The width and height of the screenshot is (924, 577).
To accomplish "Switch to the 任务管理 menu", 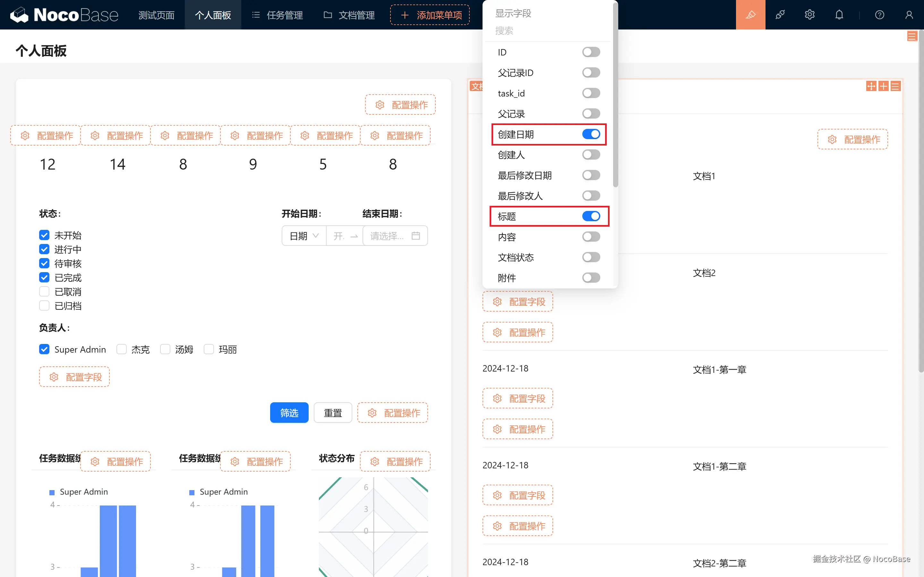I will click(278, 15).
